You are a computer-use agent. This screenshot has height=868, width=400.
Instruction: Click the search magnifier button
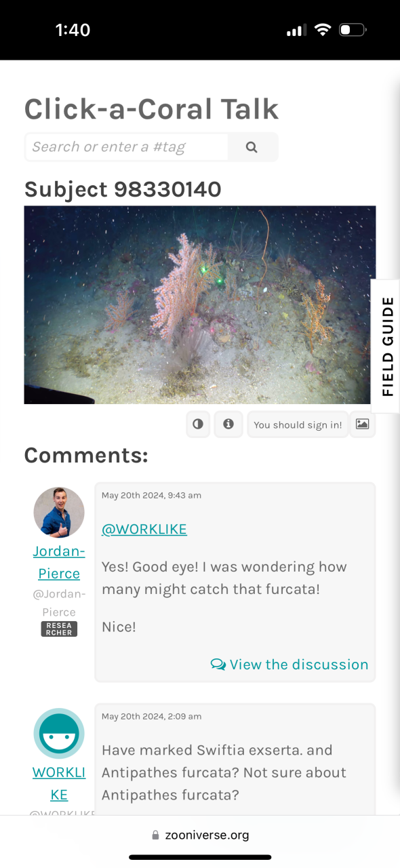point(252,147)
